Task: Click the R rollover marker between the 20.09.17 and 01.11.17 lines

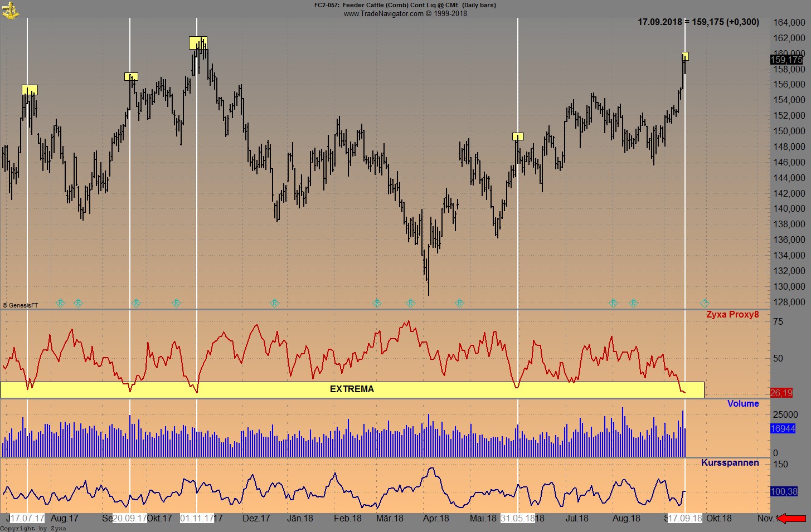Action: pos(176,303)
